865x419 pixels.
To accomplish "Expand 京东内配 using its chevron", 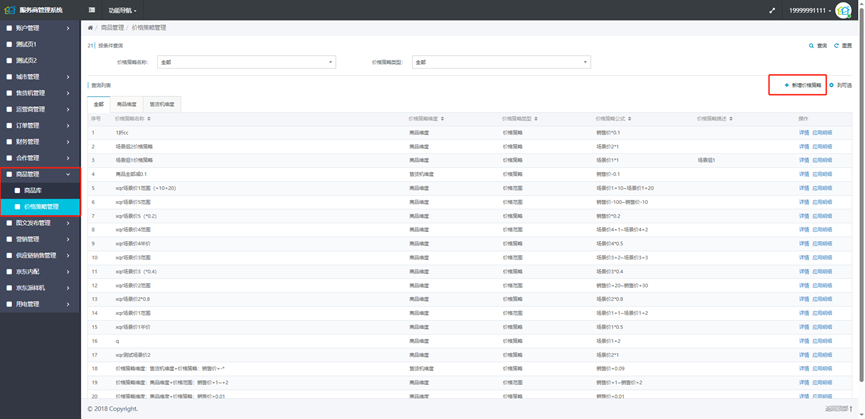I will click(x=68, y=272).
